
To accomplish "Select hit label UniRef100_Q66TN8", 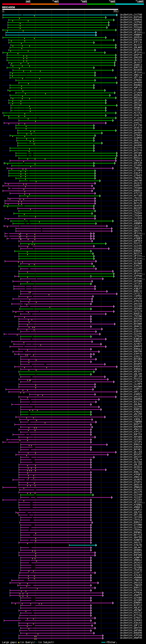I will pos(131,180).
